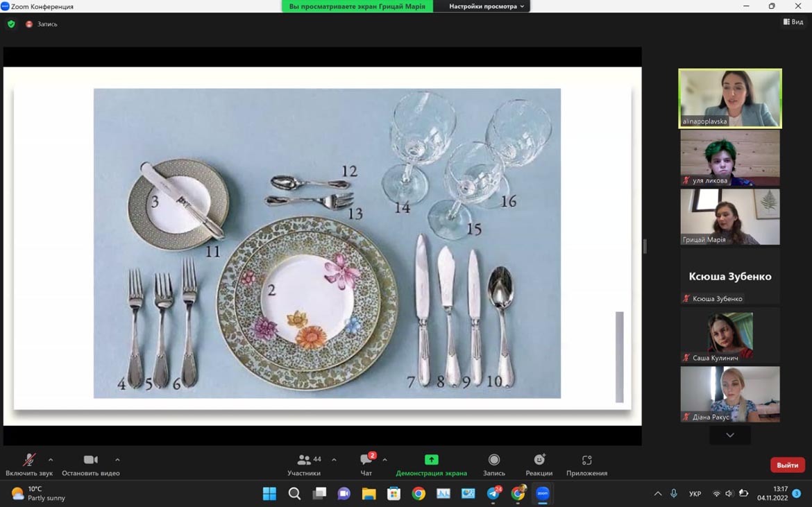Unmute microphone via Включить звук
The height and width of the screenshot is (507, 812).
(x=30, y=465)
